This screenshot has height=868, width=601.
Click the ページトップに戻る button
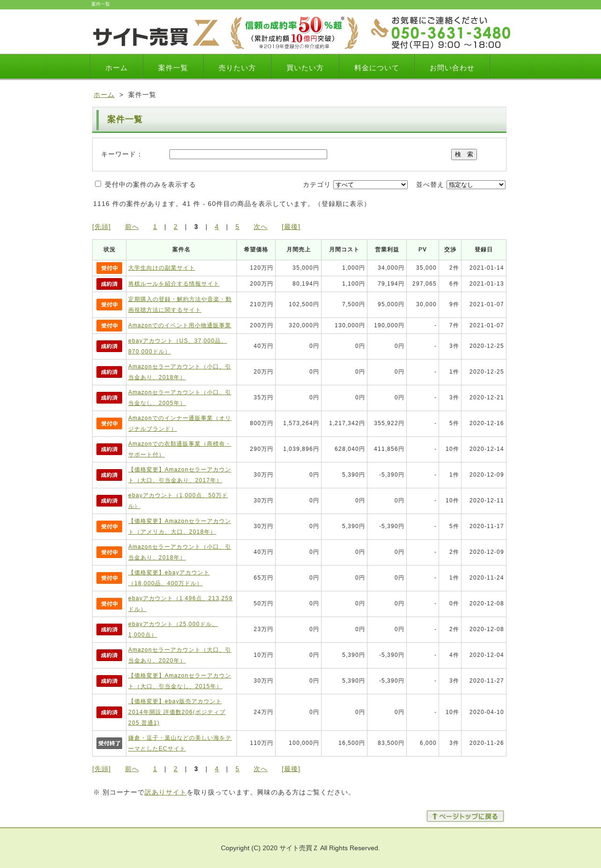coord(465,816)
